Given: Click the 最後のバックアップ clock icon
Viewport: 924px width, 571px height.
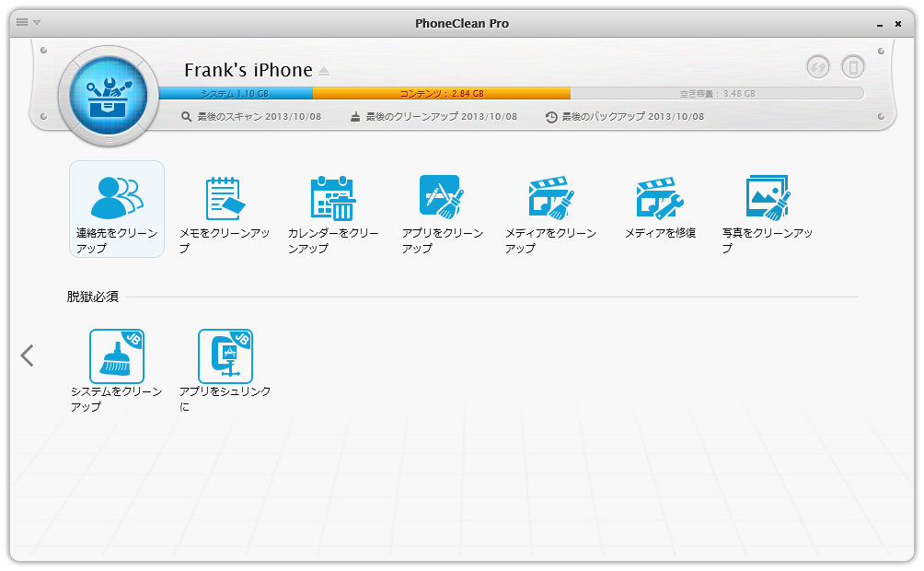Looking at the screenshot, I should tap(551, 117).
